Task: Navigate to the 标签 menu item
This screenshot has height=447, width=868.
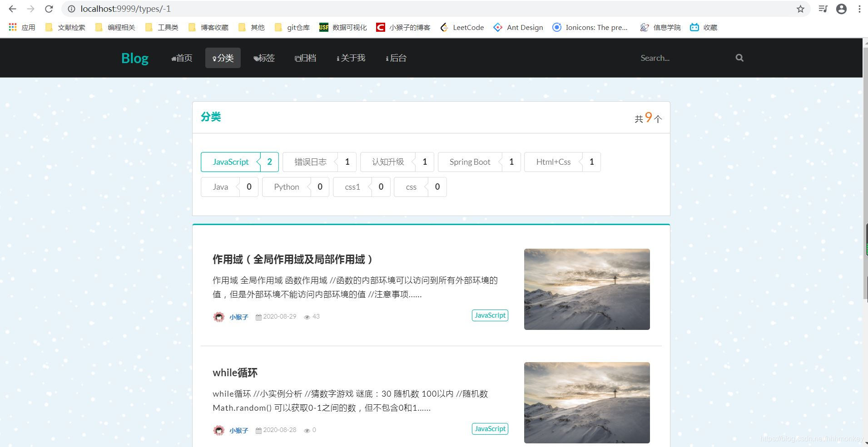Action: [265, 58]
